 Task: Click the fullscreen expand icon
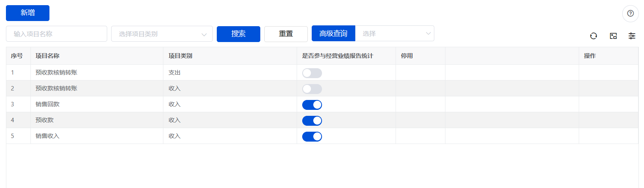[613, 36]
